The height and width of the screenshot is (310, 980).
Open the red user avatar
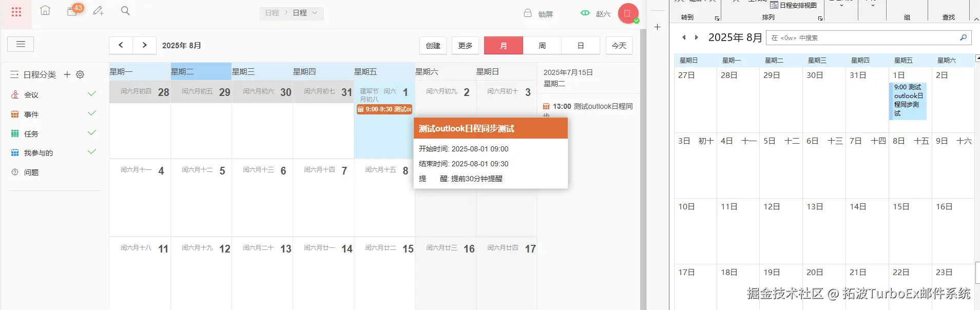point(628,13)
